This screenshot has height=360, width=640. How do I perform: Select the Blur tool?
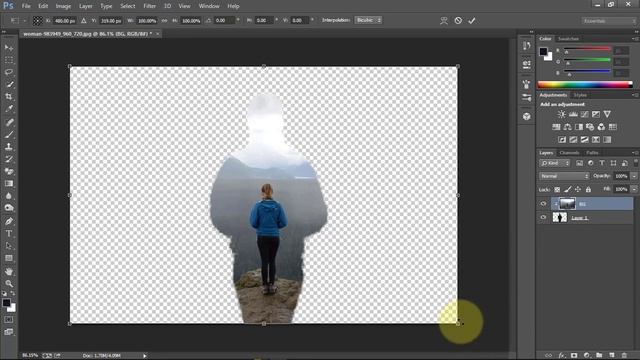coord(9,196)
